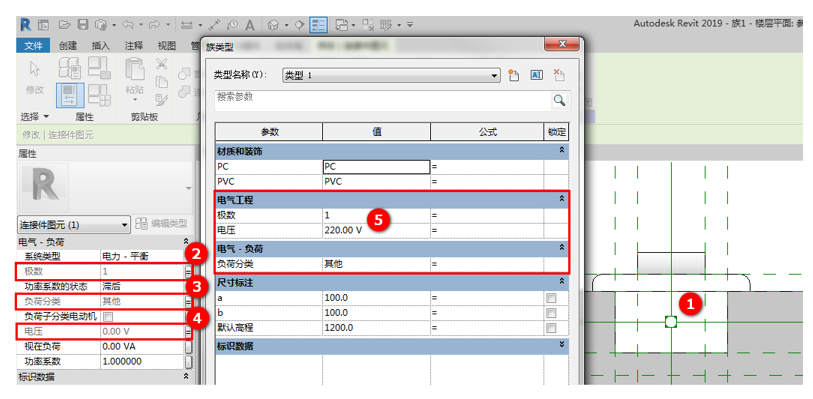
Task: Click the 公式 column header
Action: 487,132
